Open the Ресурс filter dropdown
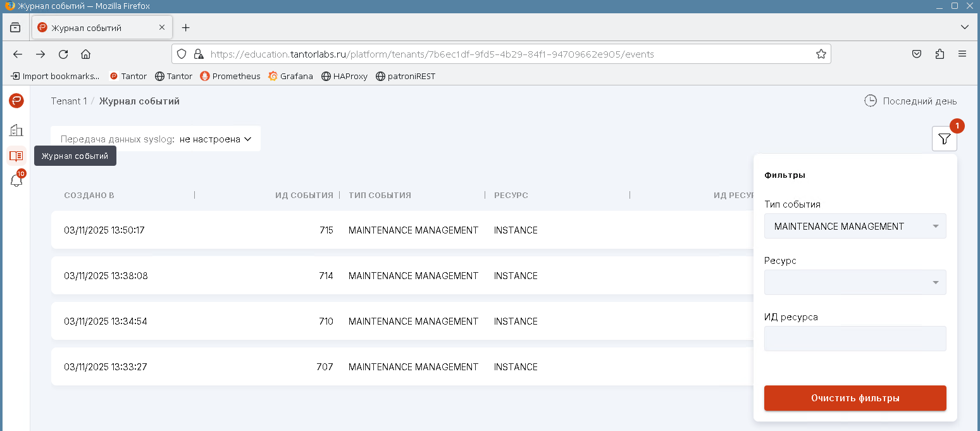Screen dimensions: 980x431 pyautogui.click(x=855, y=282)
